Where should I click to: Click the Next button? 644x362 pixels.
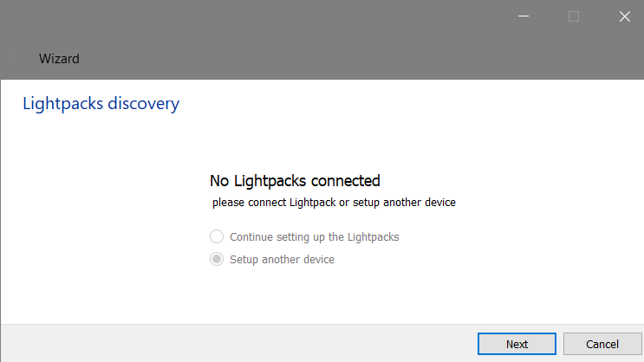(x=517, y=344)
